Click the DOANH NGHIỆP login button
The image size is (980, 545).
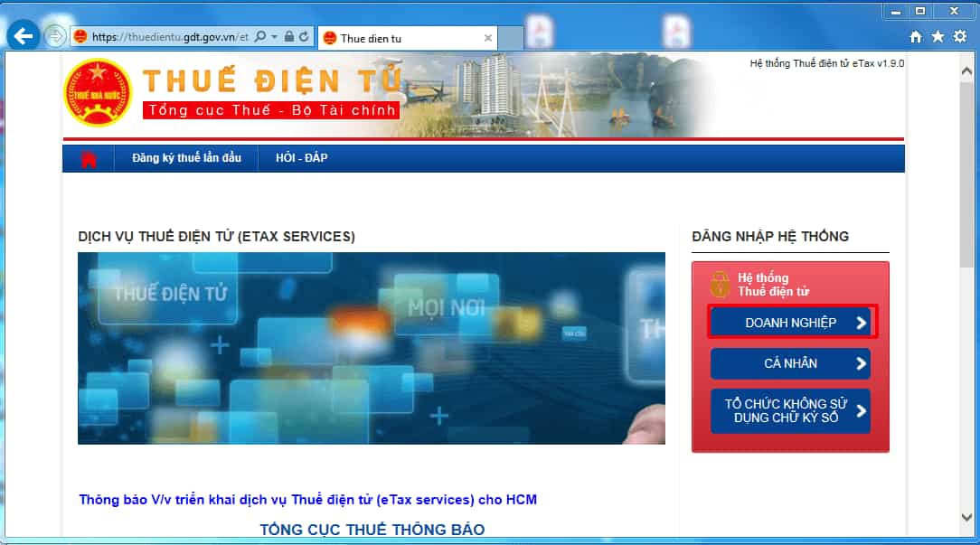click(x=790, y=322)
